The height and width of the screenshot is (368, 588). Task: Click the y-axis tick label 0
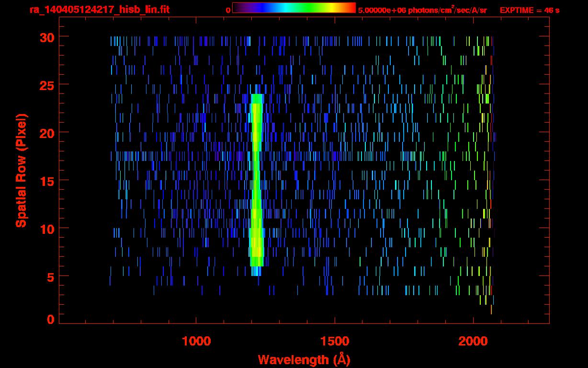click(x=51, y=320)
